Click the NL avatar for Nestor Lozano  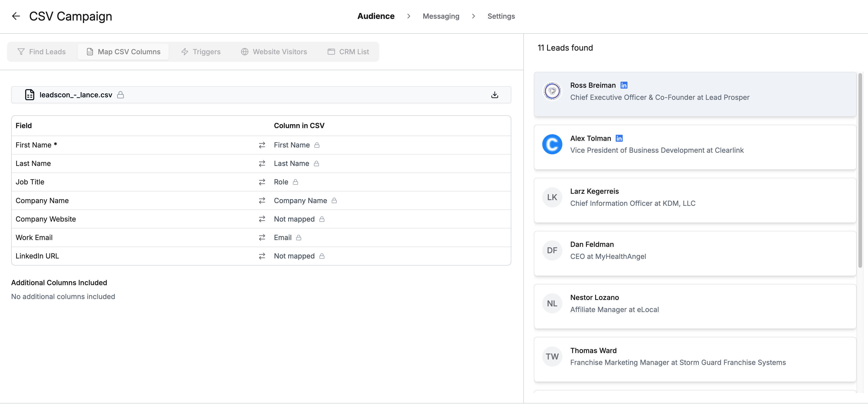tap(552, 304)
